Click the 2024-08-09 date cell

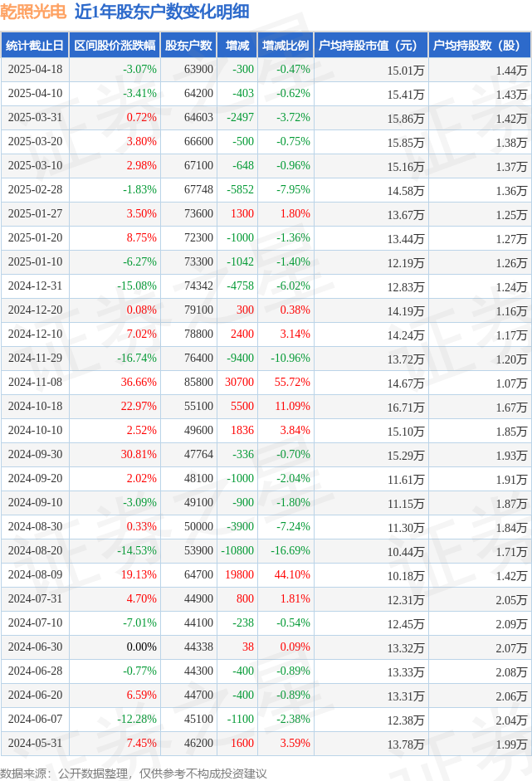point(36,574)
